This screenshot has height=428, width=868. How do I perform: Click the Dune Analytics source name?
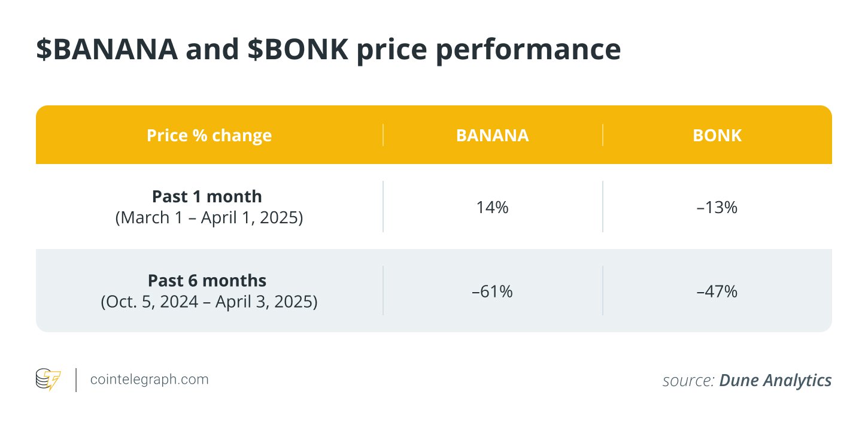775,380
